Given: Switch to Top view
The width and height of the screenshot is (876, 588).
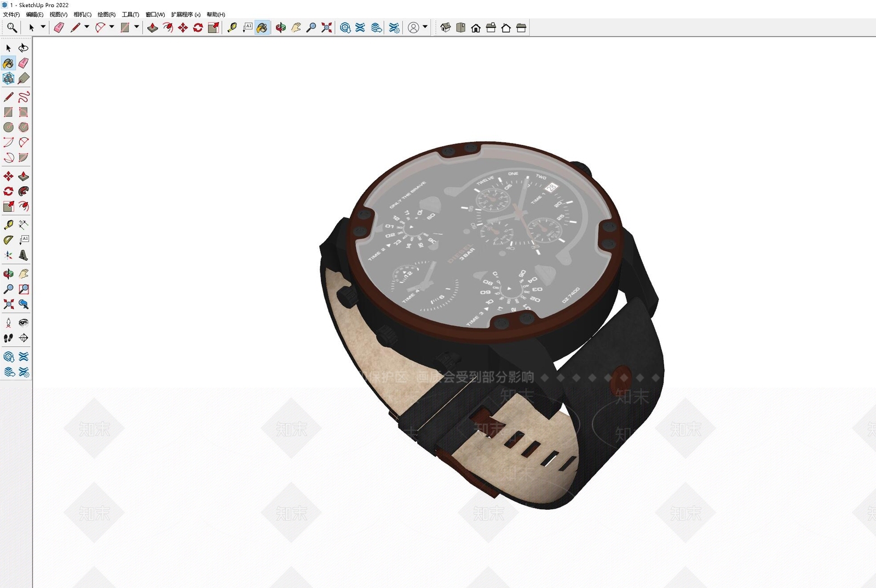Looking at the screenshot, I should [x=461, y=28].
